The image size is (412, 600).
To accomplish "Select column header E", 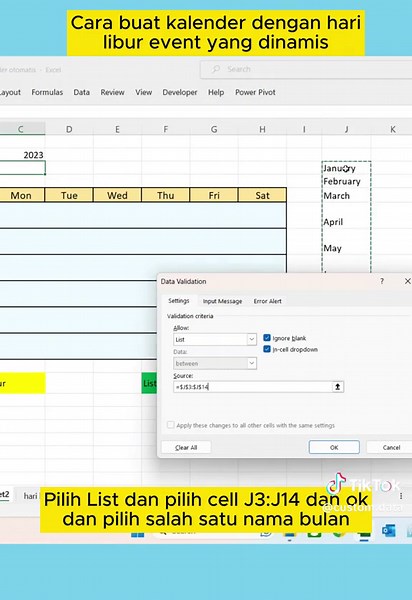I will [117, 129].
